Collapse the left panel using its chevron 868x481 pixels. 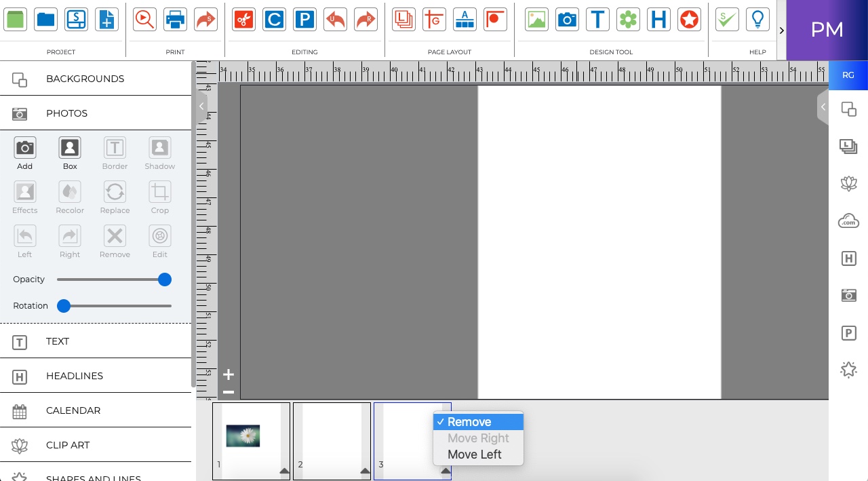tap(201, 107)
